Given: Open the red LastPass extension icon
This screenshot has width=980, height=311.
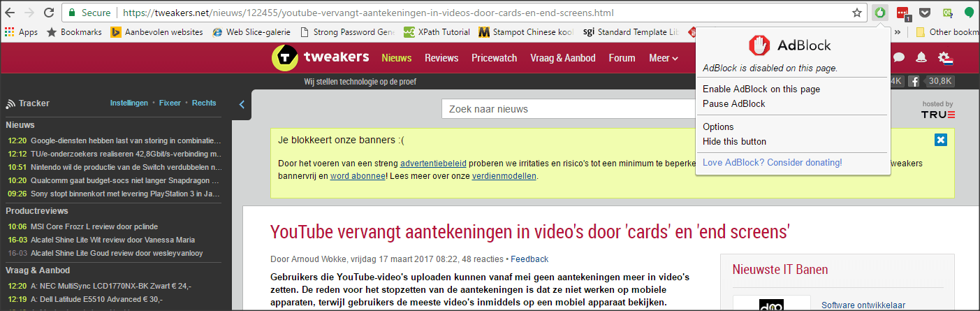Looking at the screenshot, I should point(903,13).
